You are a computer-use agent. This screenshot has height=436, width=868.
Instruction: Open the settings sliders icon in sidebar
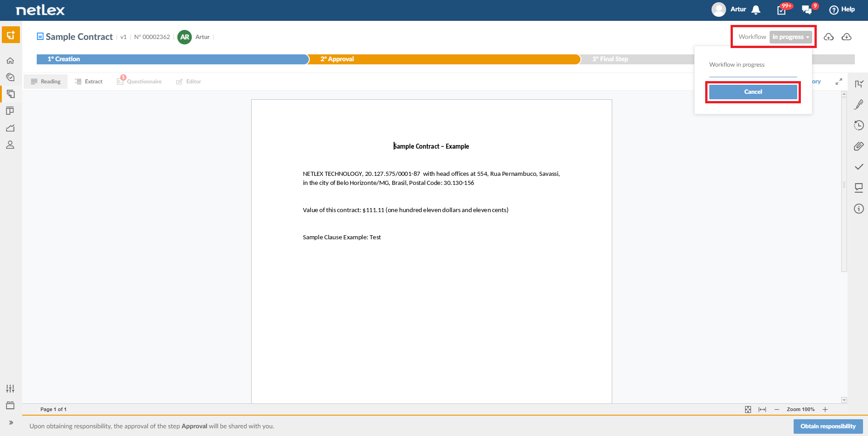10,388
